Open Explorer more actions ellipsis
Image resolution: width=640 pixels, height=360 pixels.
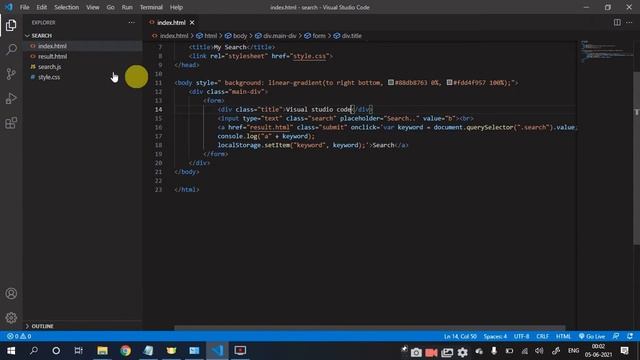point(131,22)
